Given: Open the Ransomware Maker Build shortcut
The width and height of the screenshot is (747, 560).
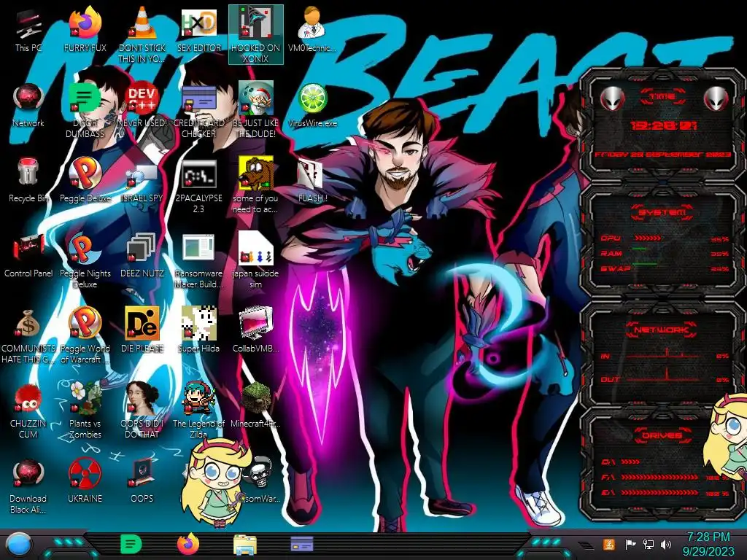Looking at the screenshot, I should [198, 261].
